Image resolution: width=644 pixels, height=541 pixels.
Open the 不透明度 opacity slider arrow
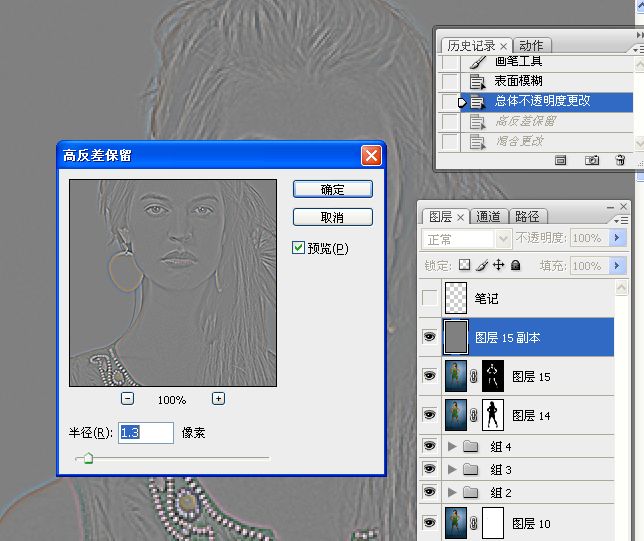coord(617,237)
